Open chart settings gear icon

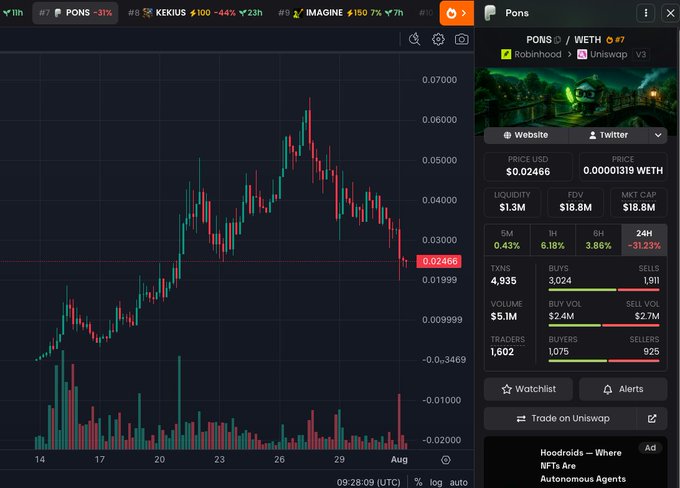438,39
